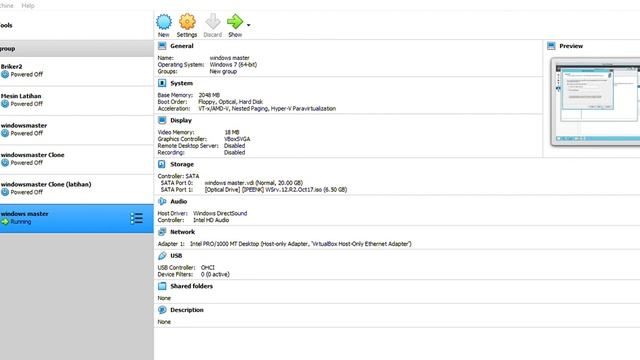Image resolution: width=640 pixels, height=360 pixels.
Task: Open the General settings heading link
Action: (x=182, y=46)
